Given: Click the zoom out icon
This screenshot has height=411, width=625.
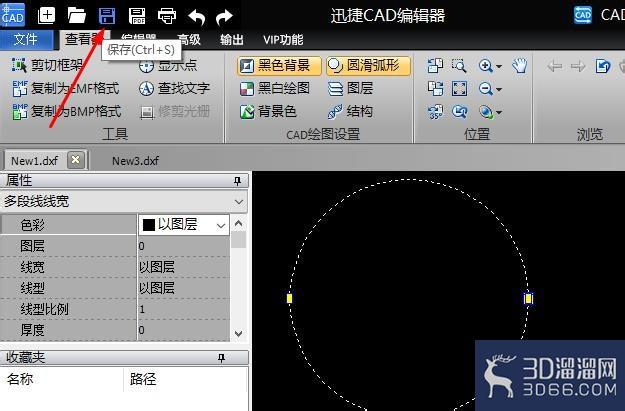Looking at the screenshot, I should pyautogui.click(x=485, y=88).
